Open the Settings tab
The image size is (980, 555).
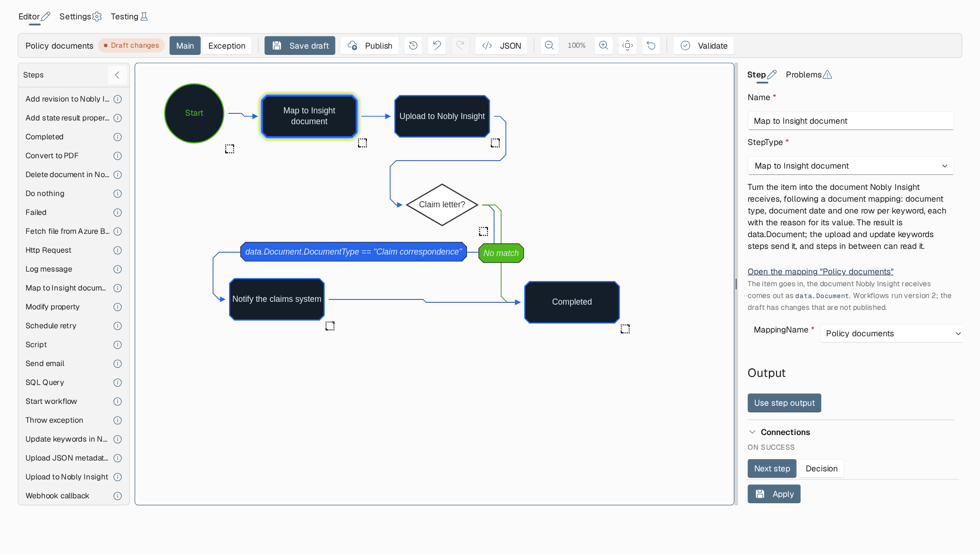point(80,17)
